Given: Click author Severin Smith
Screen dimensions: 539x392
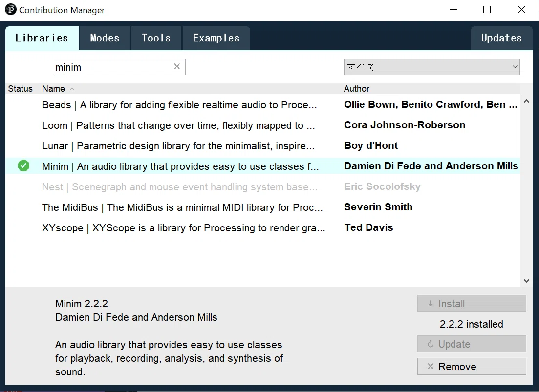Looking at the screenshot, I should (x=378, y=207).
